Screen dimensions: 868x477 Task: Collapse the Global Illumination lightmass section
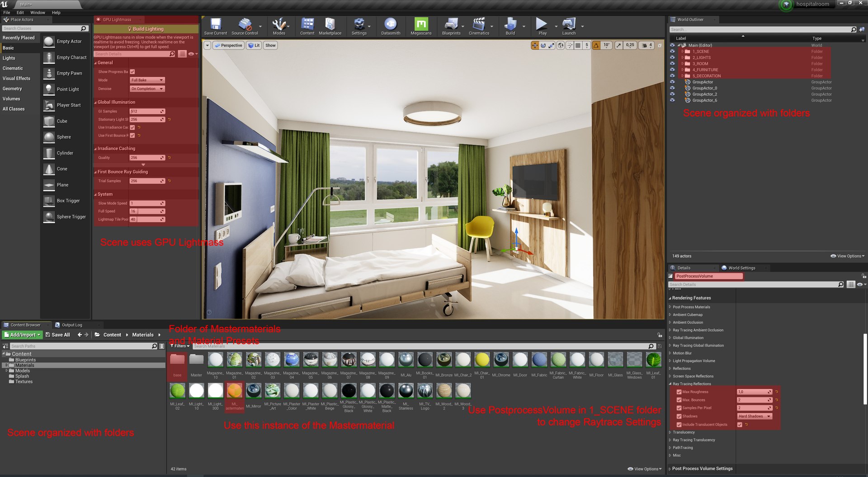pos(95,103)
